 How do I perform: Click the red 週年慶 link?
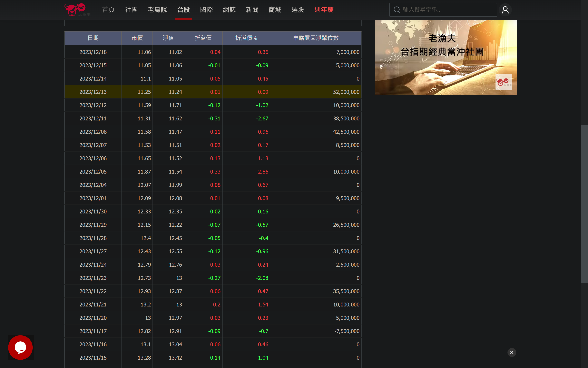click(x=324, y=10)
